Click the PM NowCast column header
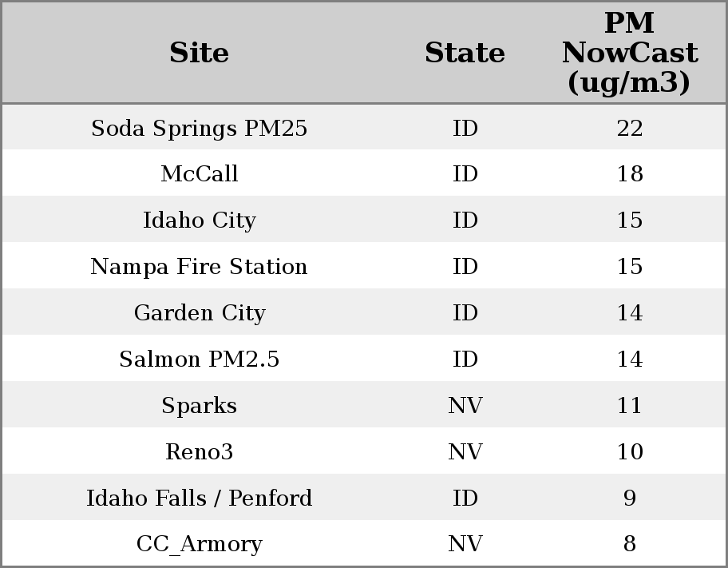 (629, 53)
